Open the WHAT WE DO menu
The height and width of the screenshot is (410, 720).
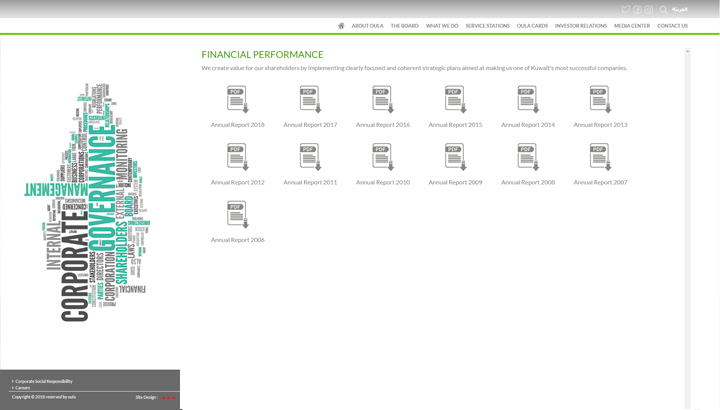click(442, 26)
